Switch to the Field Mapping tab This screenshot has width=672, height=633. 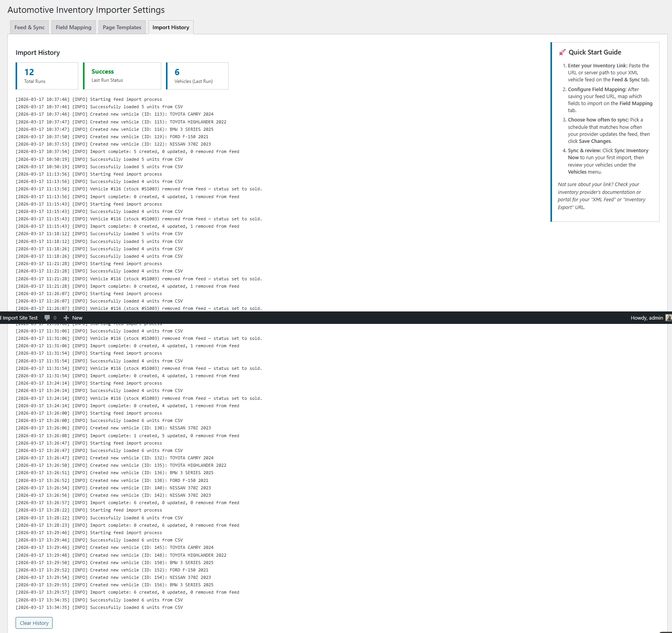73,27
